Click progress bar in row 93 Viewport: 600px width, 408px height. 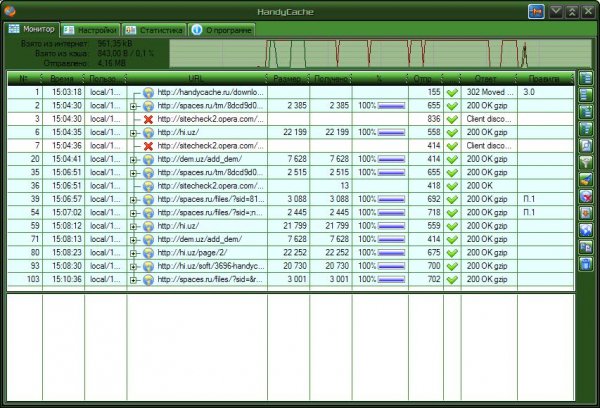(x=391, y=266)
